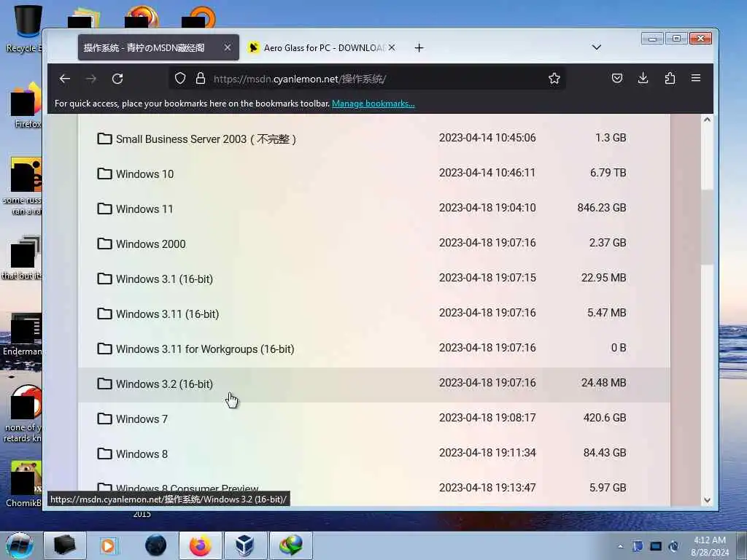The height and width of the screenshot is (560, 747).
Task: Click the 846.23 GB size value
Action: click(602, 208)
